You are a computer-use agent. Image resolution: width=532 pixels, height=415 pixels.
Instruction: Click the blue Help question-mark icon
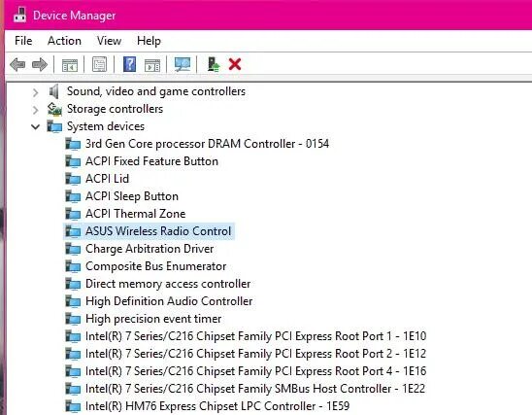point(130,64)
